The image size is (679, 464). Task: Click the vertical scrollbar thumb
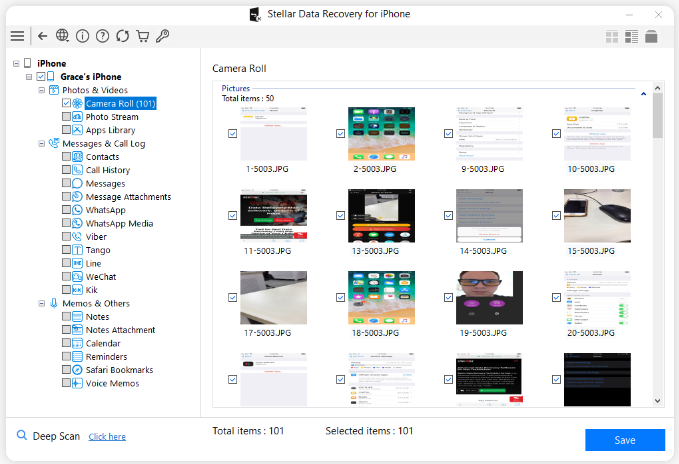pos(657,116)
